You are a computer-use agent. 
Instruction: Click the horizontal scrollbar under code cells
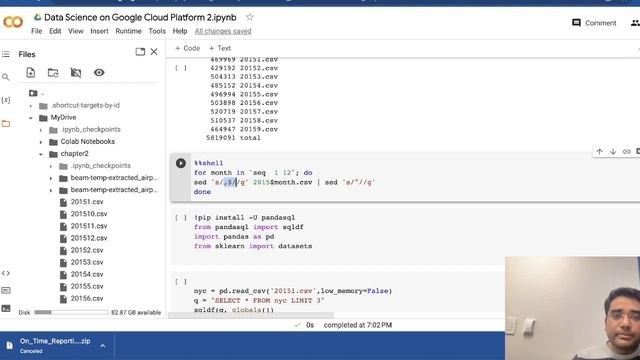(251, 315)
